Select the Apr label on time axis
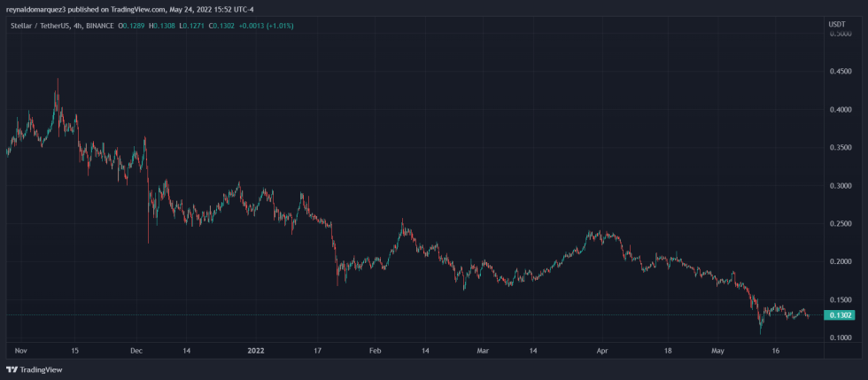This screenshot has width=868, height=380. click(602, 351)
